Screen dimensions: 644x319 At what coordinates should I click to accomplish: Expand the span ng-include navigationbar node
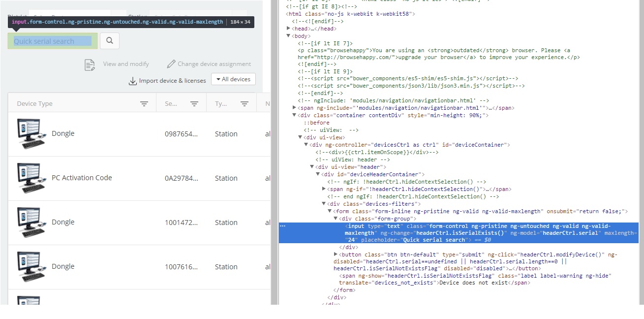coord(295,107)
